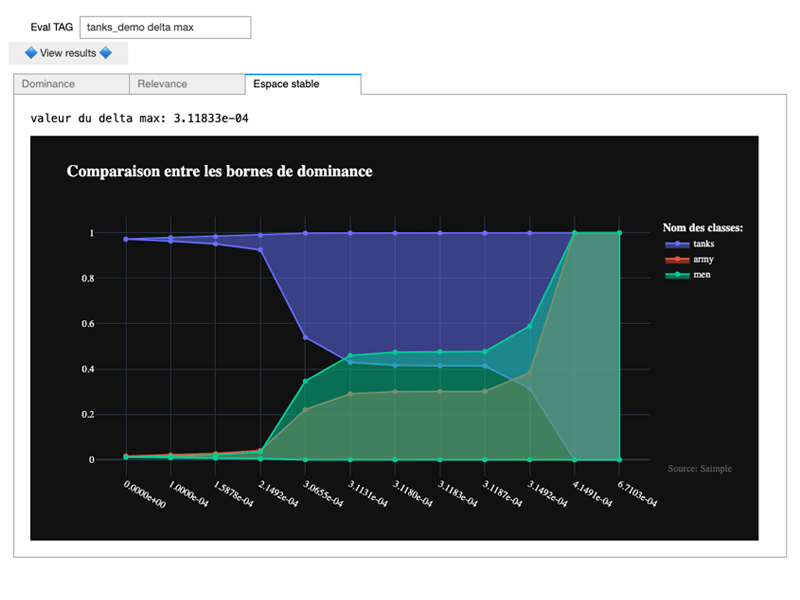Screen dimensions: 800x600
Task: Click the blue tanks legend marker
Action: [677, 244]
